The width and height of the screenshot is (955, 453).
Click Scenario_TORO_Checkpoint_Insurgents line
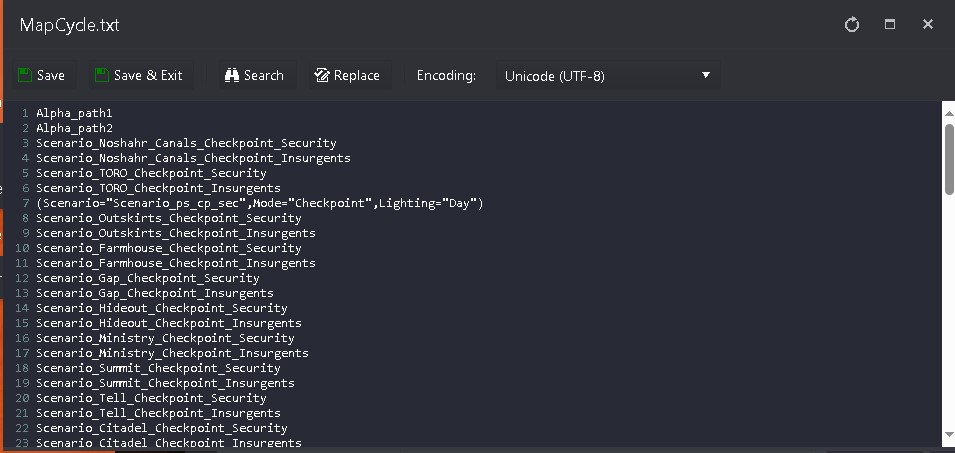(x=158, y=188)
